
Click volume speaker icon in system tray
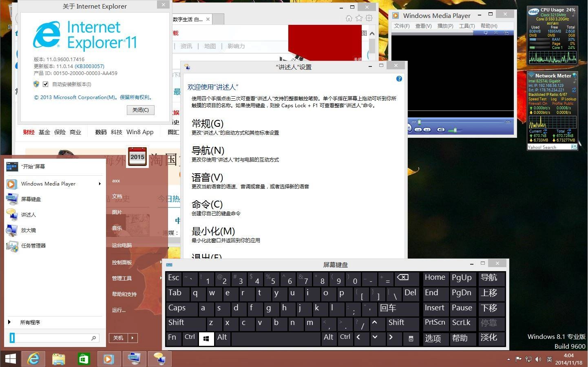point(538,359)
